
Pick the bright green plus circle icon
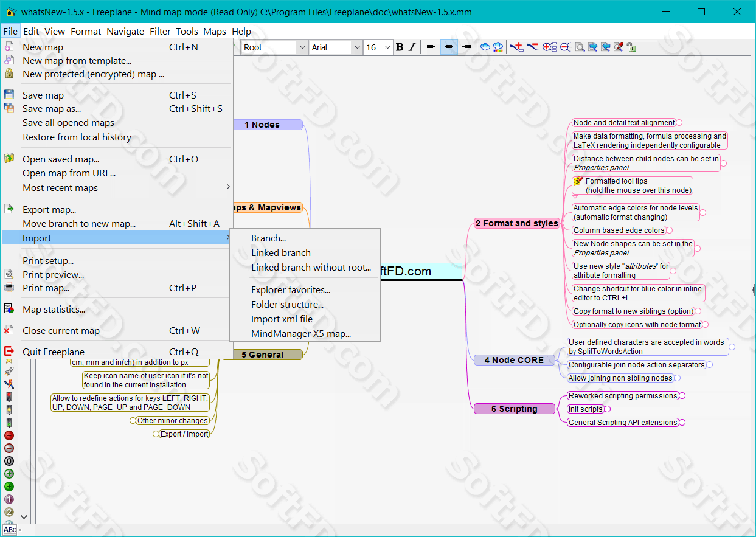tap(9, 487)
